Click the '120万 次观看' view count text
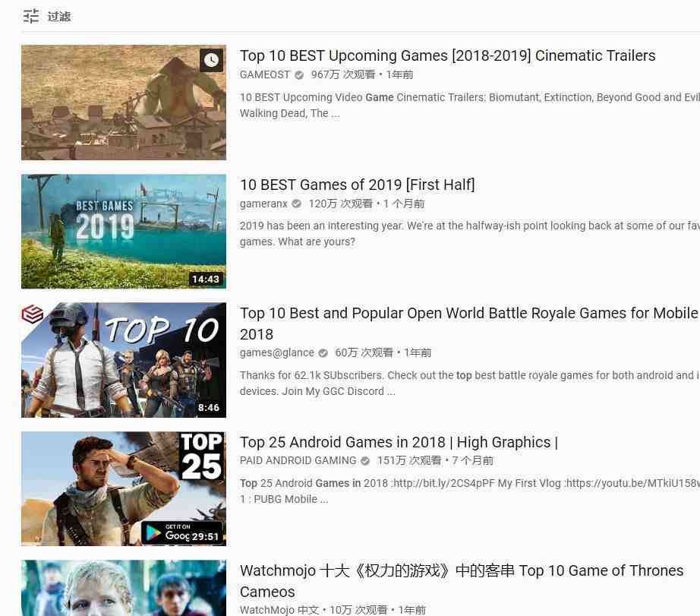This screenshot has height=616, width=700. pyautogui.click(x=341, y=204)
